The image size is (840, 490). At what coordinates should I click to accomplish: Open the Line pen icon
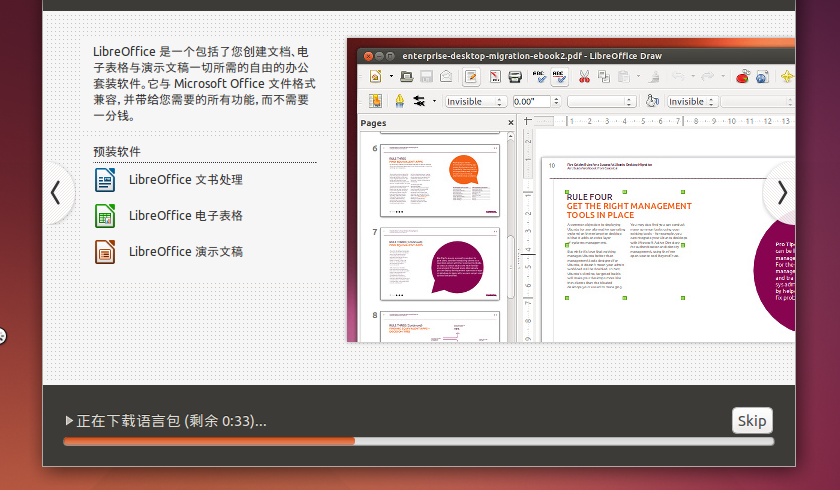tap(400, 101)
